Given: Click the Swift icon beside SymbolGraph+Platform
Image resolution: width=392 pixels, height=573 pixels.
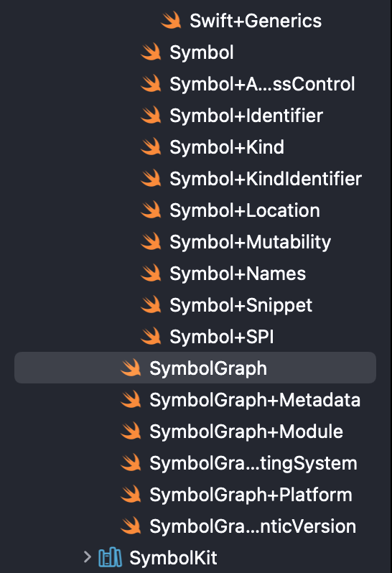Looking at the screenshot, I should (x=131, y=494).
